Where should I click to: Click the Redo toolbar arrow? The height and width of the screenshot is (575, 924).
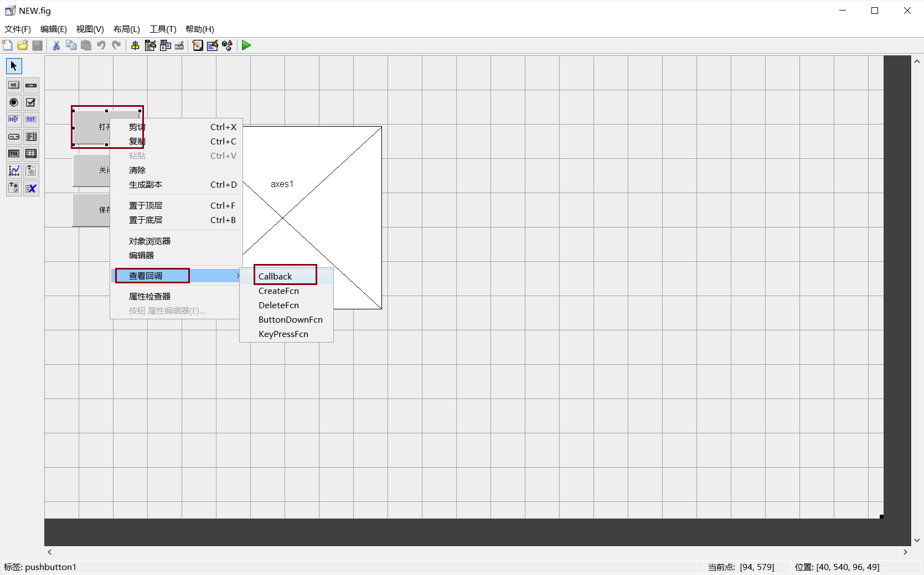(x=116, y=45)
